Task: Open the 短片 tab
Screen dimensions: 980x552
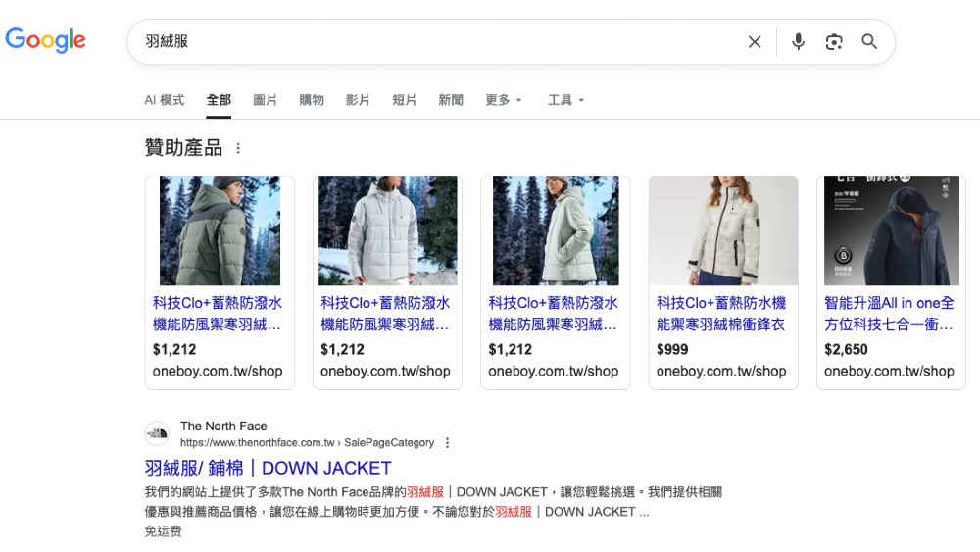Action: pyautogui.click(x=405, y=100)
